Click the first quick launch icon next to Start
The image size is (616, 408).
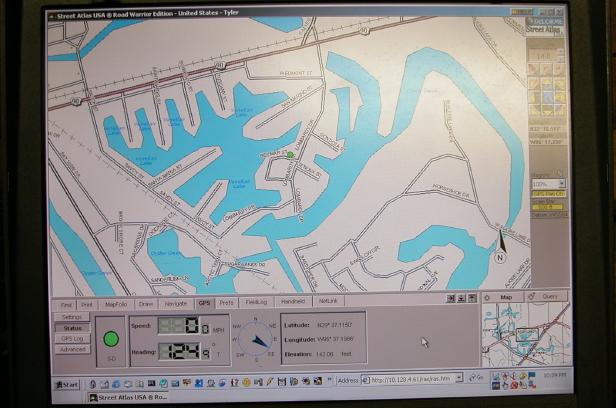pyautogui.click(x=93, y=384)
